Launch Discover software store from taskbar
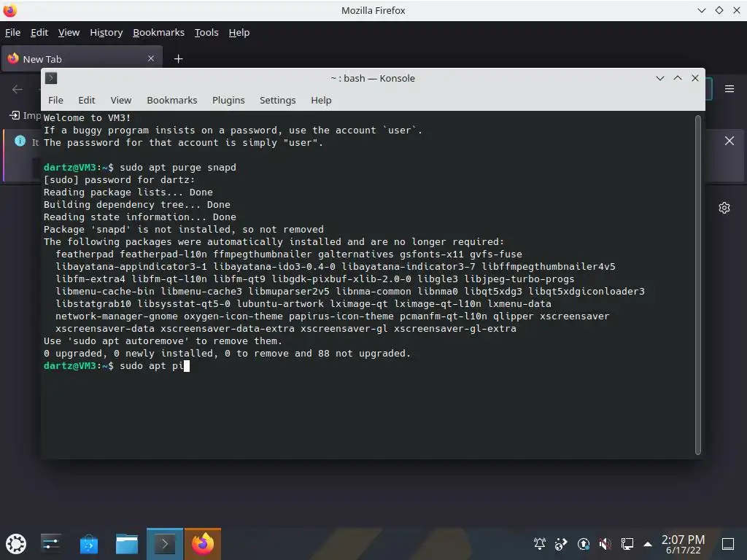 click(88, 544)
